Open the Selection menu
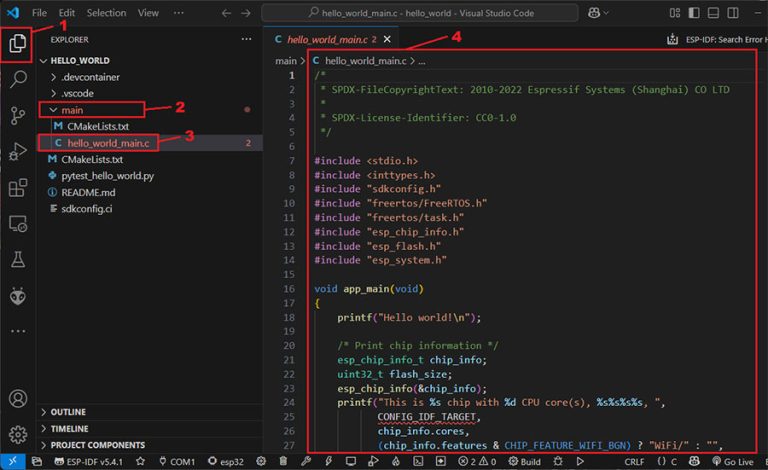Screen dimensions: 768x470 click(x=106, y=13)
